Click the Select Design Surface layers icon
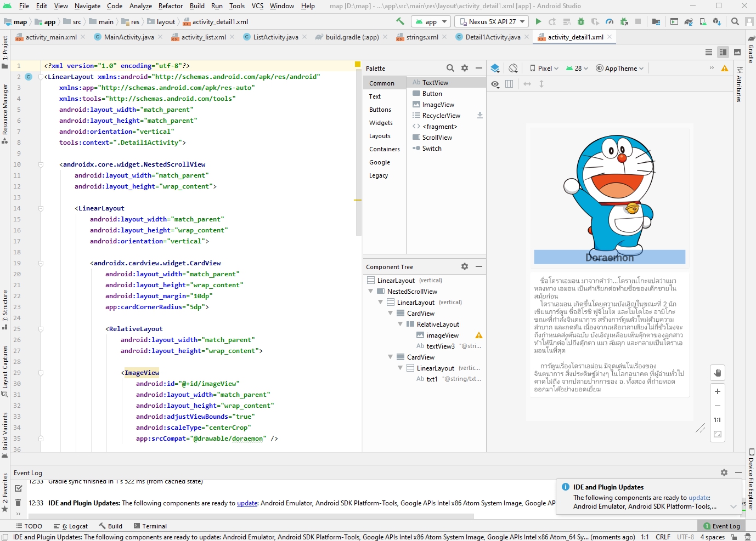Image resolution: width=756 pixels, height=541 pixels. [495, 68]
